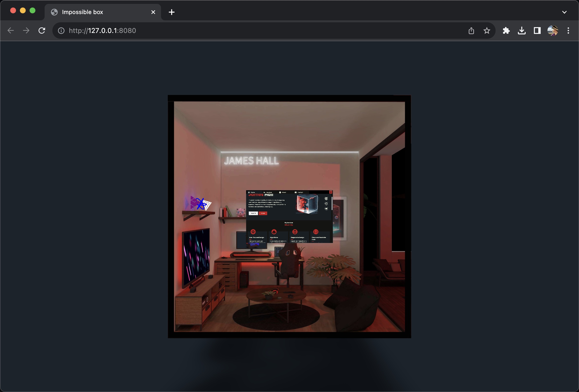
Task: Bookmark this page with the star icon
Action: click(x=487, y=31)
